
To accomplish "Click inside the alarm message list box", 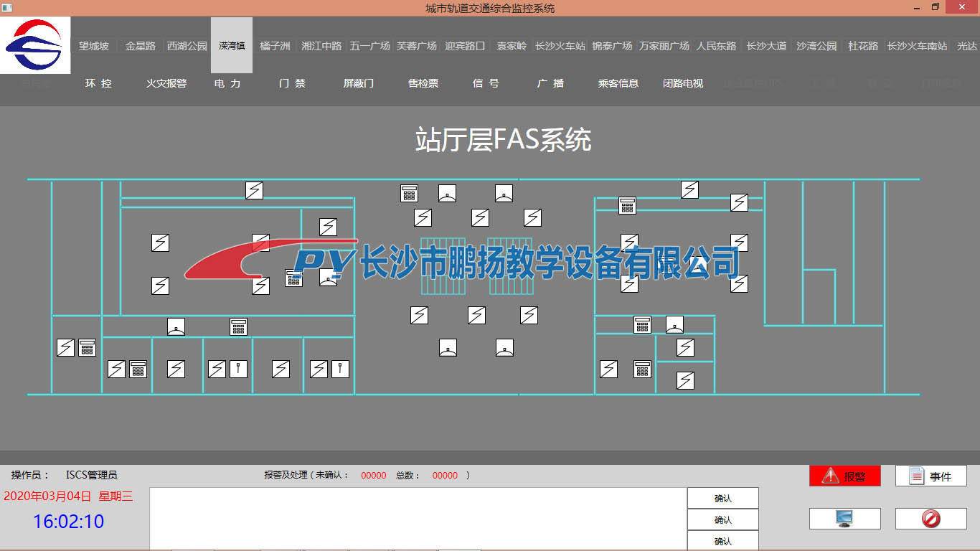I will pos(418,519).
